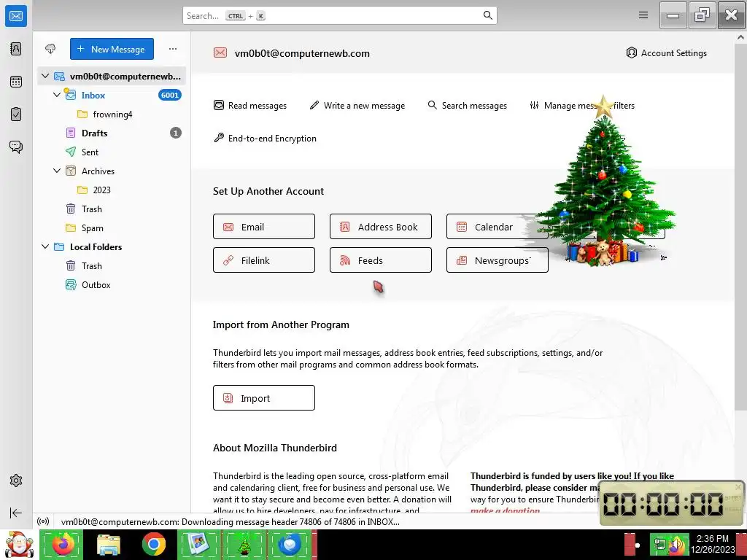Select the vm0b0t@computernewb account row
The image size is (747, 560).
[112, 76]
